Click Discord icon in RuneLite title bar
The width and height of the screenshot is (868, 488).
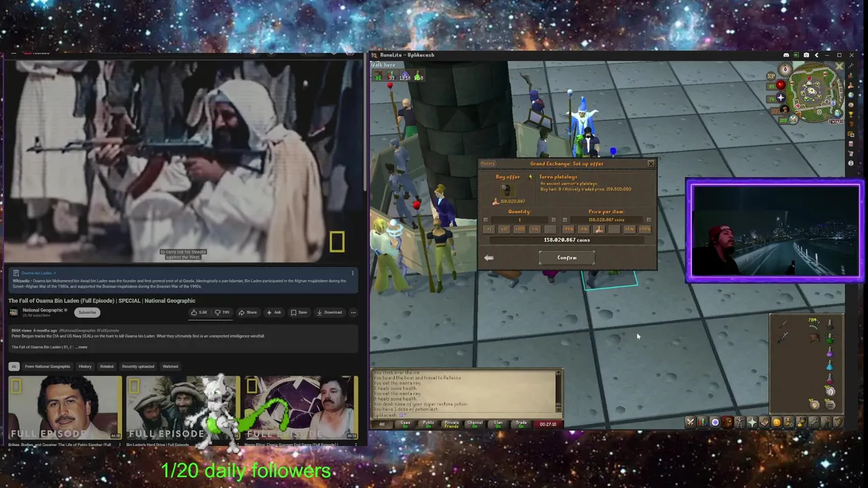pyautogui.click(x=787, y=55)
